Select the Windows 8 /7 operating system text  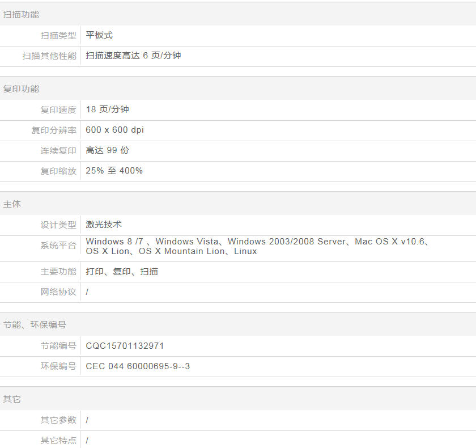104,242
